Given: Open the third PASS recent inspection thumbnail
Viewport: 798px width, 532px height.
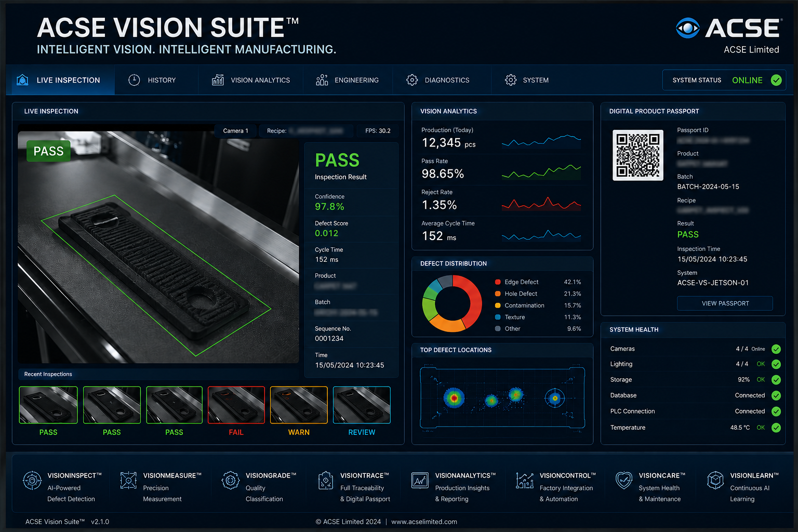Looking at the screenshot, I should pos(174,405).
